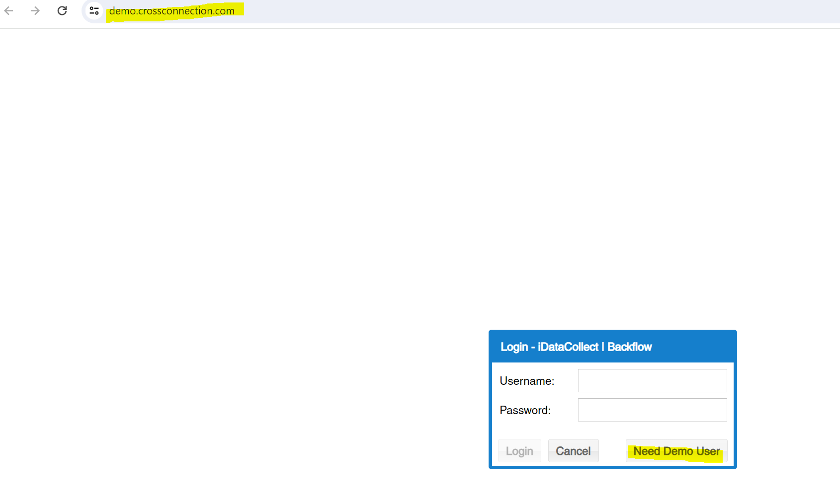
Task: Focus the Username input field
Action: [x=652, y=380]
